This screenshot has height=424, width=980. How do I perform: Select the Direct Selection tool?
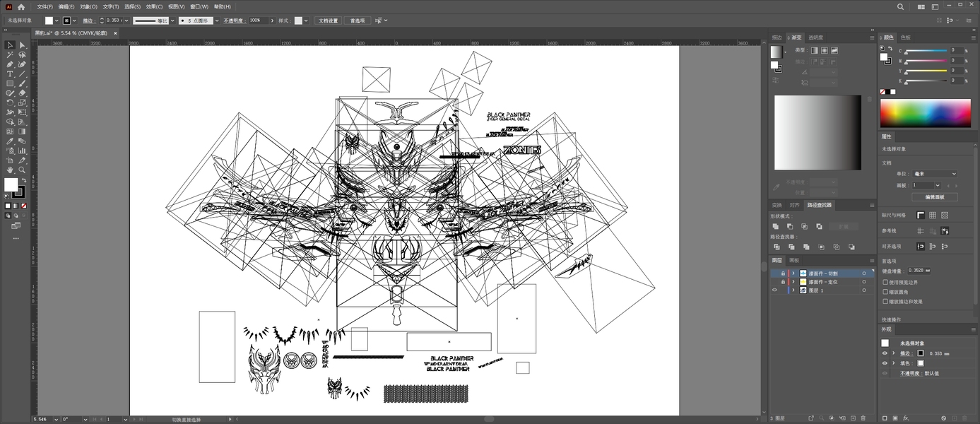[22, 45]
